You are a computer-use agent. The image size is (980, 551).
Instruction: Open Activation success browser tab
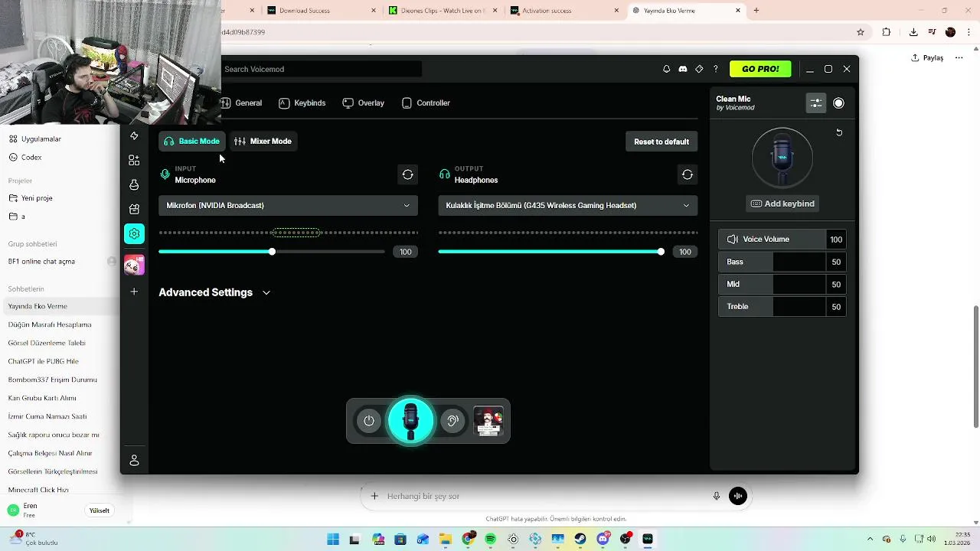point(564,11)
